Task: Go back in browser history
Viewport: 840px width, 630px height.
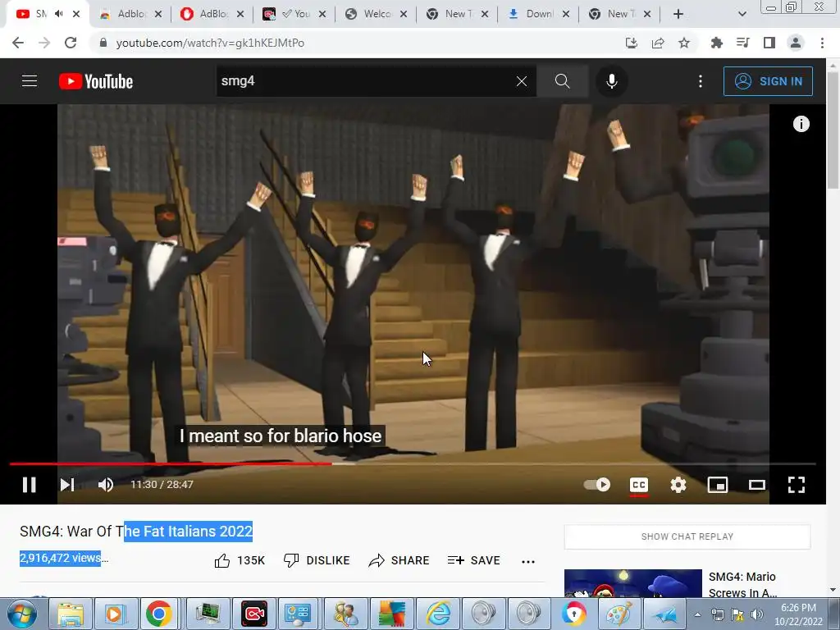Action: click(x=18, y=43)
